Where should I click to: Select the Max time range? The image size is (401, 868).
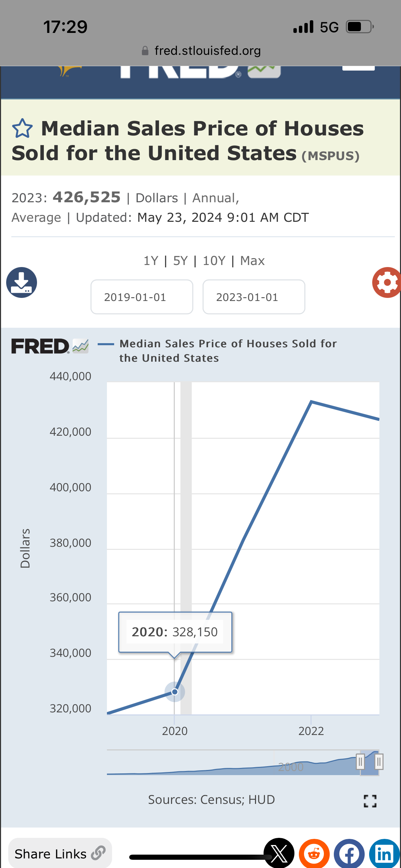click(252, 261)
